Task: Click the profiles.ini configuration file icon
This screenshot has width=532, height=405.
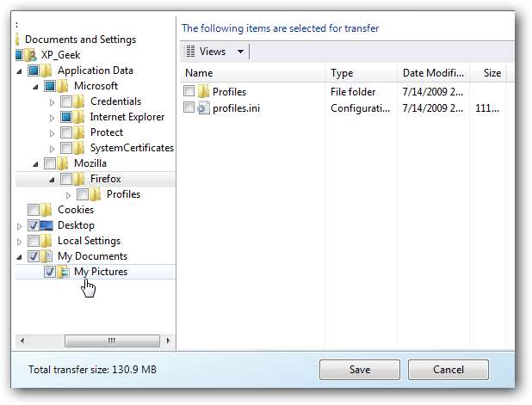Action: (x=203, y=108)
